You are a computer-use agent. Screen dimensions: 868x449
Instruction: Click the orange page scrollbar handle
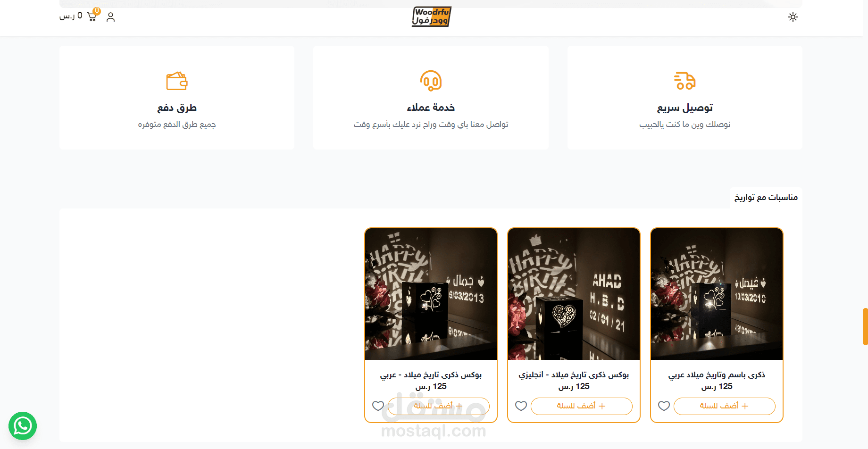point(865,326)
